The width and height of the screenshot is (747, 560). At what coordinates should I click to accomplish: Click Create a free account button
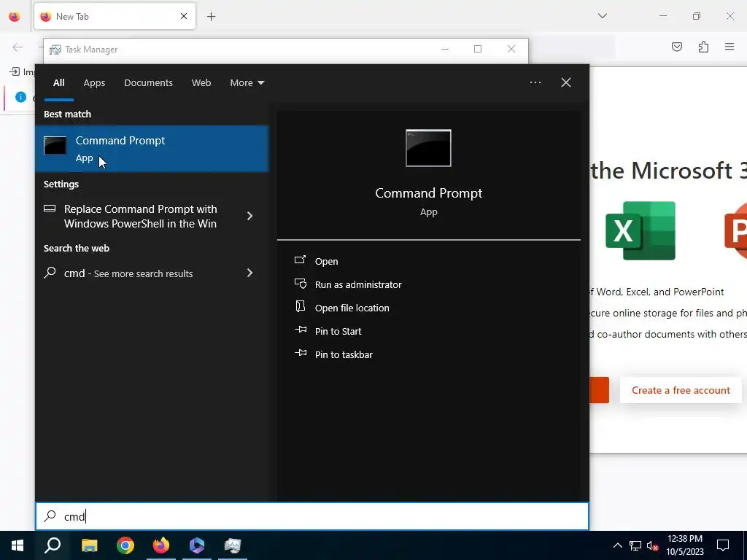[x=681, y=391]
